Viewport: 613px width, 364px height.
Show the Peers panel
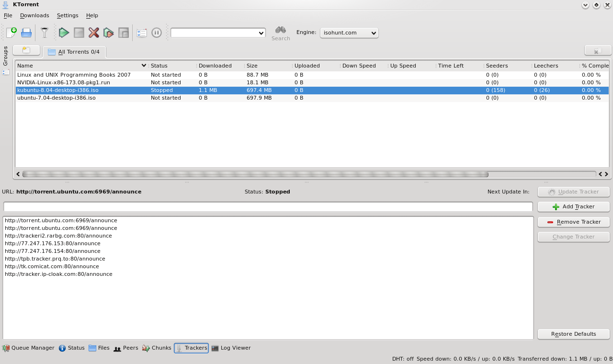[126, 348]
